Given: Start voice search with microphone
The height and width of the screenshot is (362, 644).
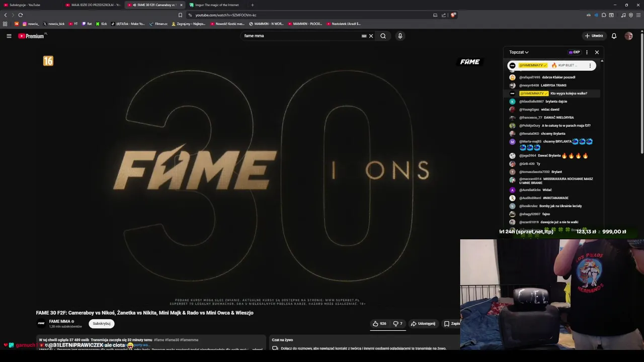Looking at the screenshot, I should 400,36.
